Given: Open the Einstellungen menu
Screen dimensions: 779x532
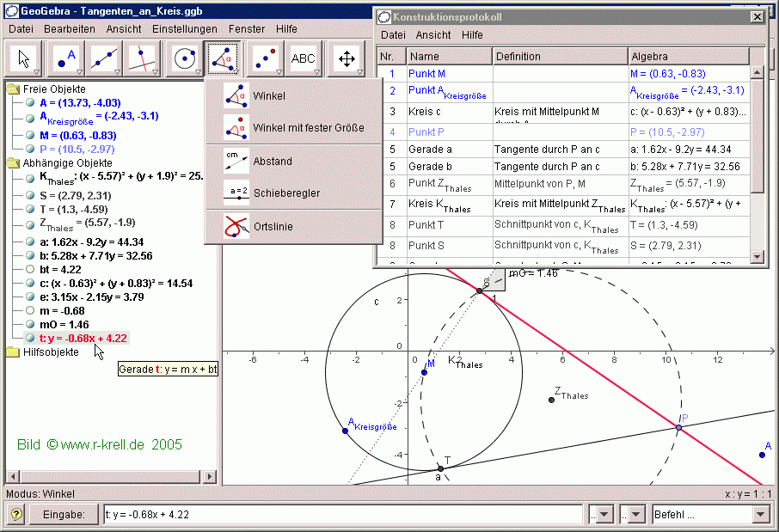Looking at the screenshot, I should 185,28.
